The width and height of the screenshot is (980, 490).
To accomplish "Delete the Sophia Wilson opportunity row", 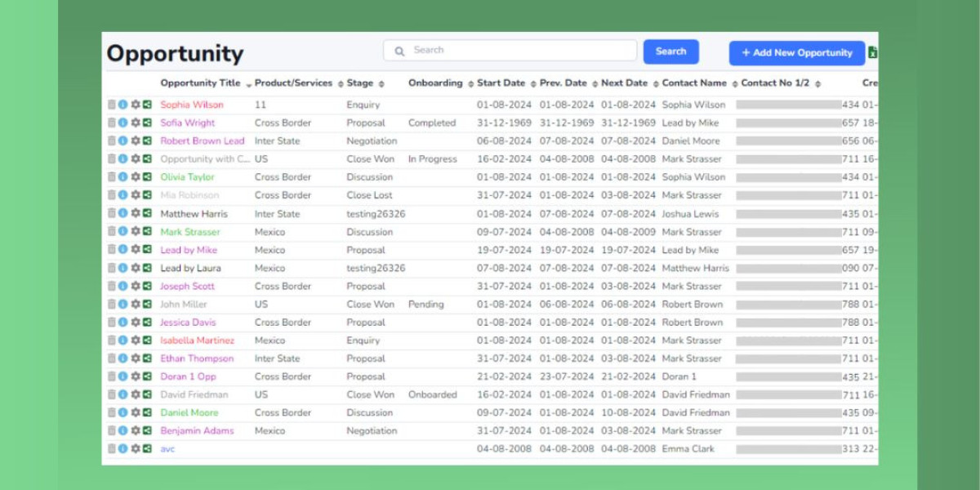I will tap(112, 105).
